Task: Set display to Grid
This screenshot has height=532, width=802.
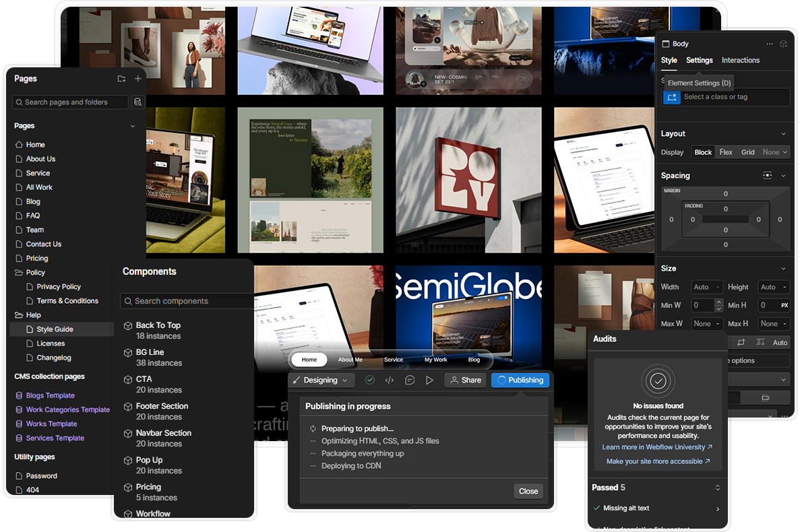Action: pyautogui.click(x=748, y=152)
